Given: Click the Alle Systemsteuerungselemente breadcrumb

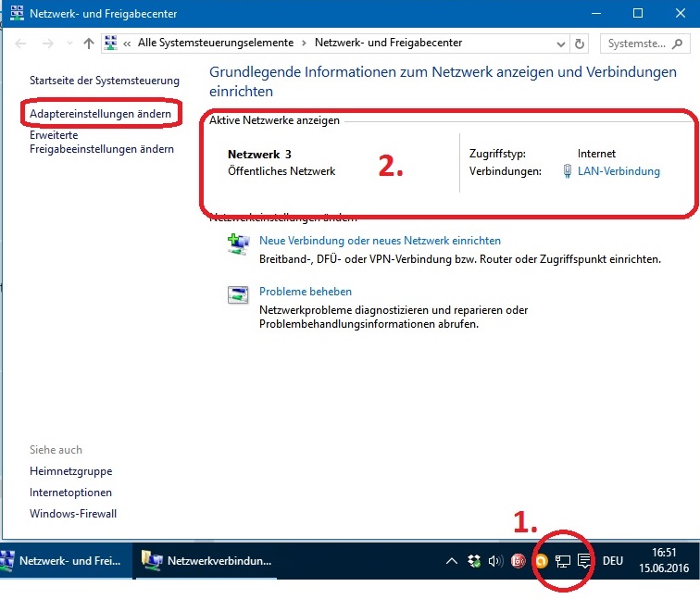Looking at the screenshot, I should pos(216,43).
